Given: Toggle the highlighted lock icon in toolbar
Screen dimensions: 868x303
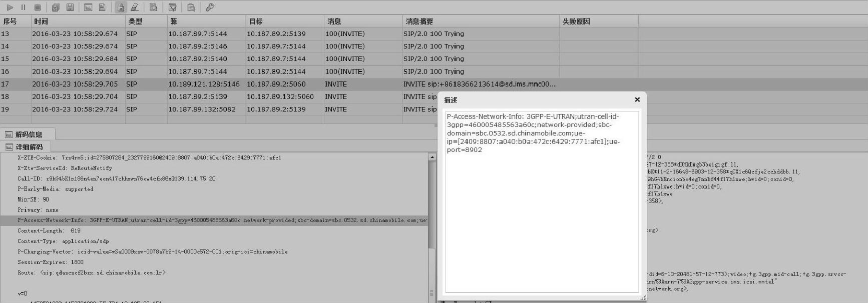Looking at the screenshot, I should point(121,7).
